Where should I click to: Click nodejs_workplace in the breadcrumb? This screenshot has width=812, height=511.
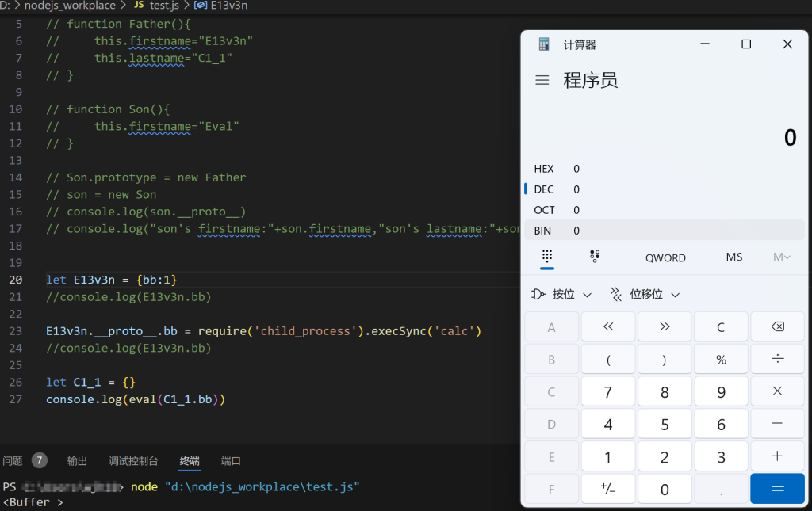[70, 6]
